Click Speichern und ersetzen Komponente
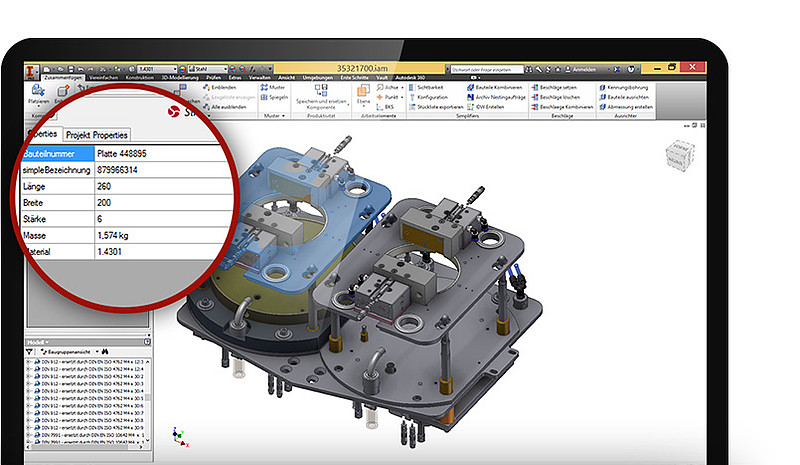 [x=321, y=97]
